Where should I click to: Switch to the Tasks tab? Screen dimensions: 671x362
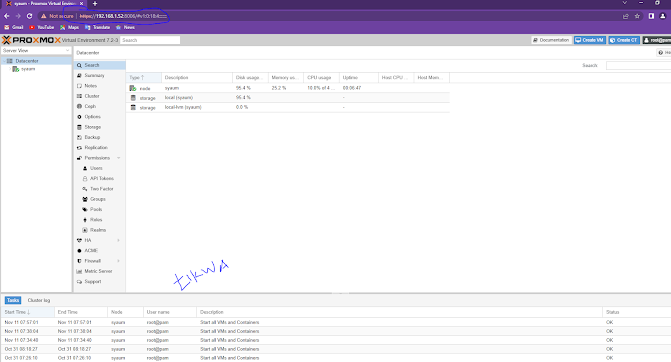[x=13, y=300]
